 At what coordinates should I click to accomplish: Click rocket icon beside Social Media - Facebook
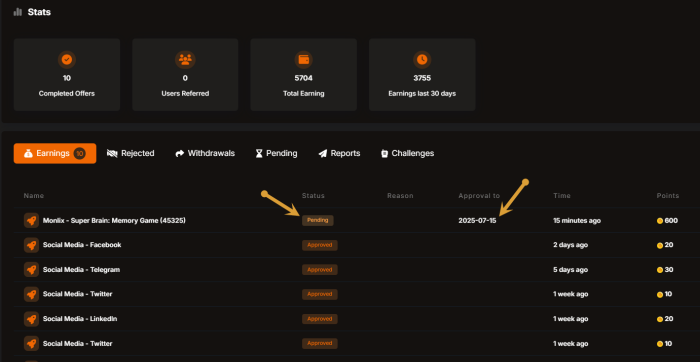31,245
